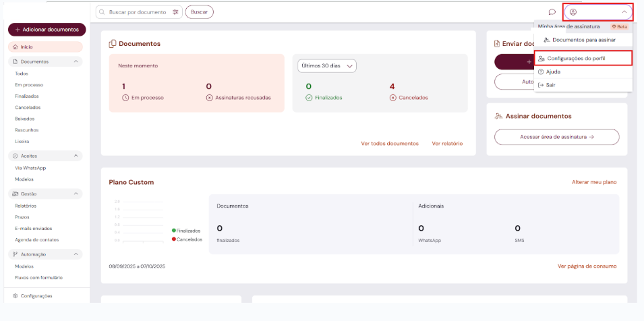Click the chat message bubble icon
Viewport: 644px width, 321px height.
552,12
